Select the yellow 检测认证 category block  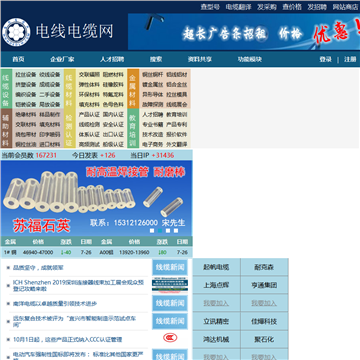pos(69,128)
